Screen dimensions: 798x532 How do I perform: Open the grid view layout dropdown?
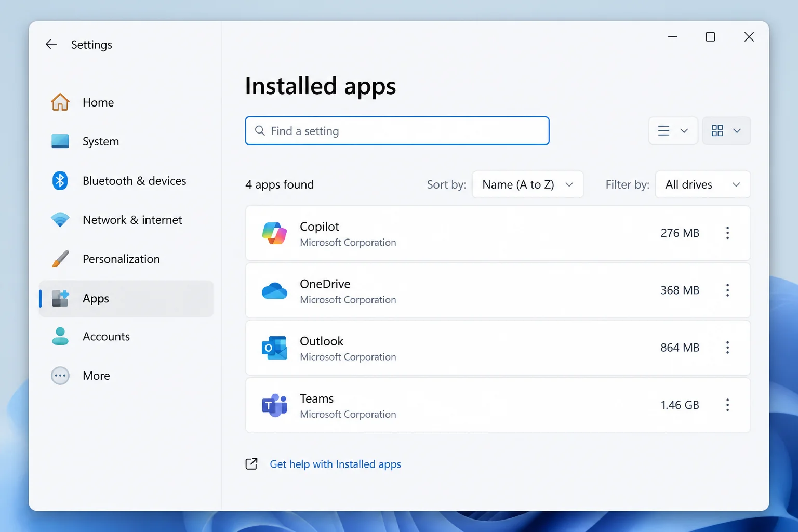(726, 131)
